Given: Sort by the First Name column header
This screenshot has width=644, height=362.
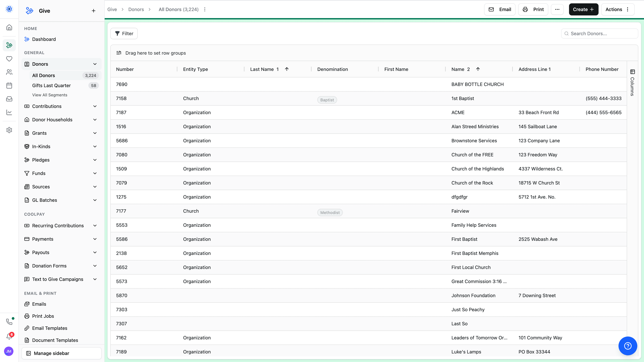Looking at the screenshot, I should (396, 69).
